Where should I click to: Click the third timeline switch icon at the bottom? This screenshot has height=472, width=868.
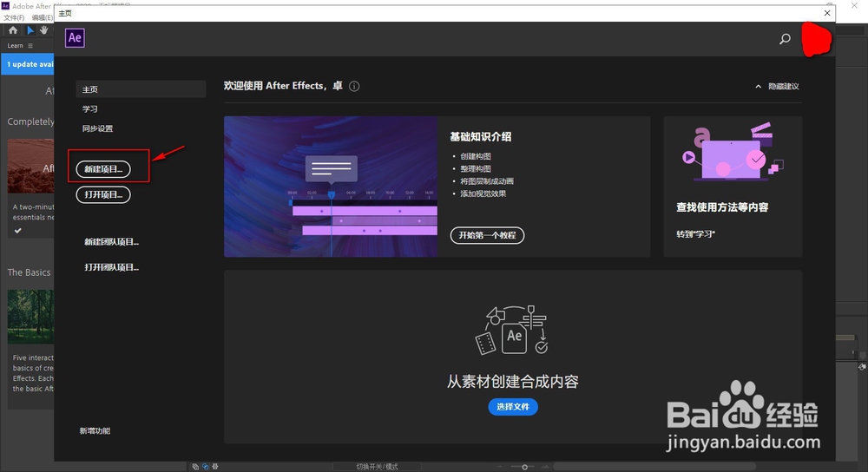214,467
